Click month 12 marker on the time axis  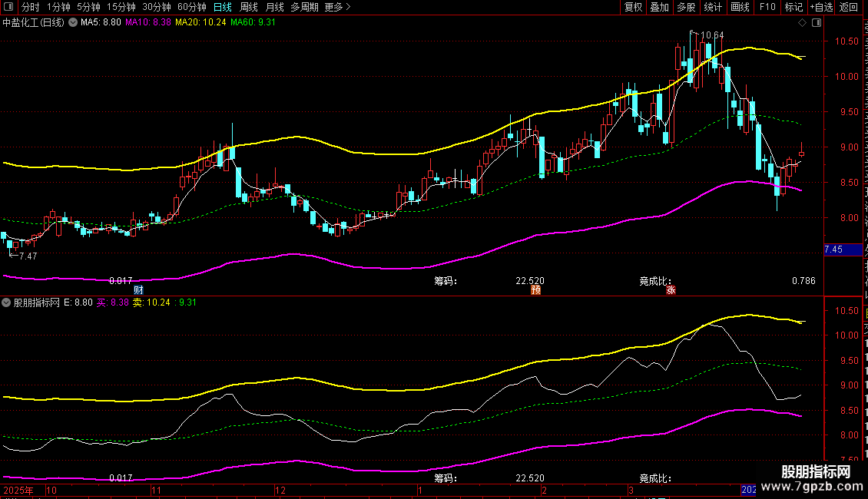pyautogui.click(x=280, y=490)
